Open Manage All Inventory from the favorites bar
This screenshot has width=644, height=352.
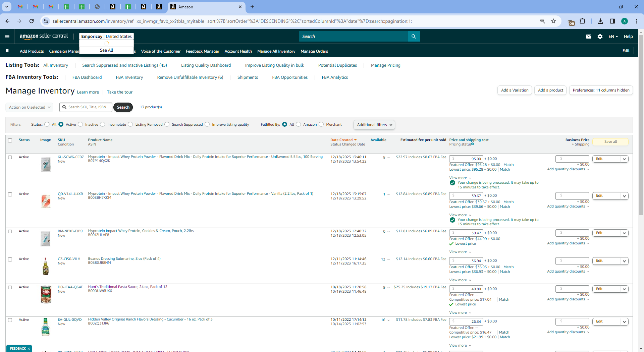(276, 51)
